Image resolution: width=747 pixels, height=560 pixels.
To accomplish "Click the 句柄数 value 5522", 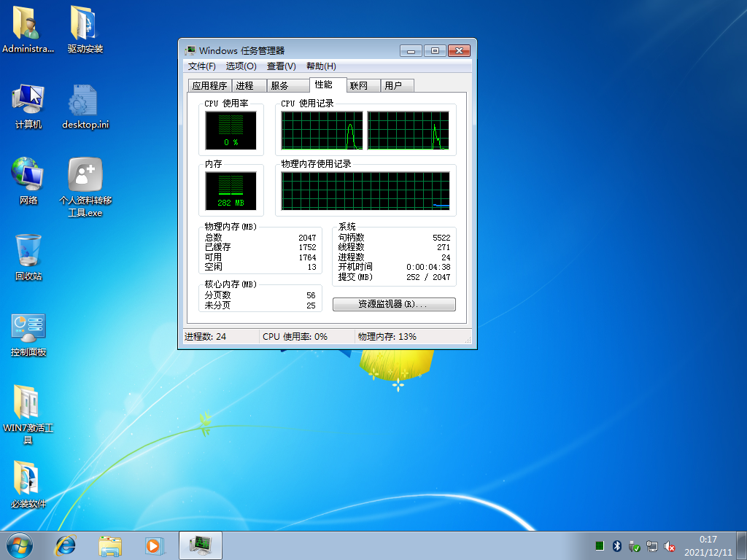I will (x=441, y=237).
